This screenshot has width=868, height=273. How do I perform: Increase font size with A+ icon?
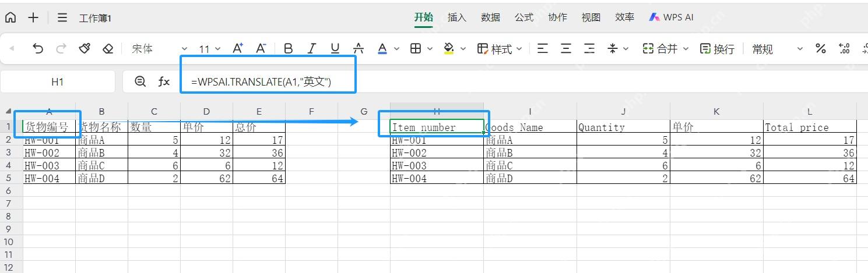[x=238, y=48]
